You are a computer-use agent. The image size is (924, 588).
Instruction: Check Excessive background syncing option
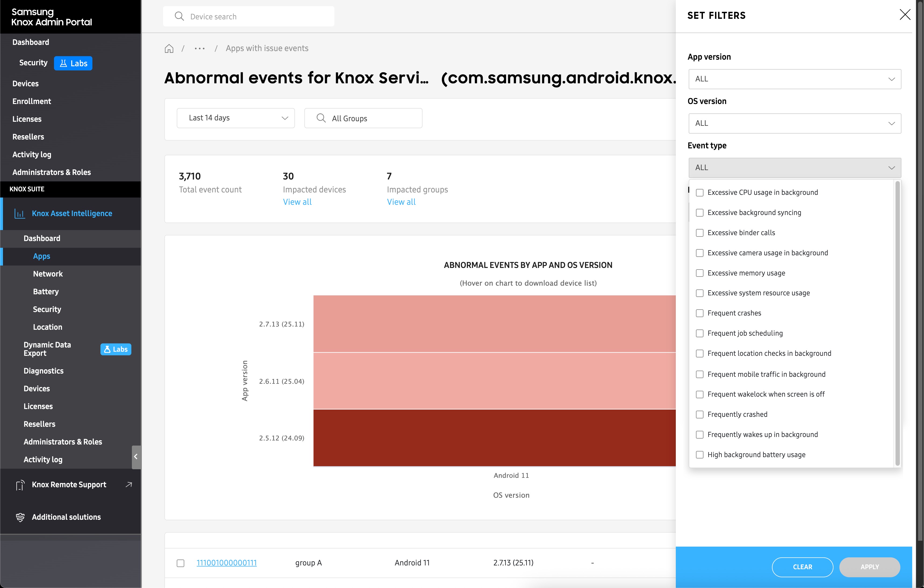tap(699, 213)
